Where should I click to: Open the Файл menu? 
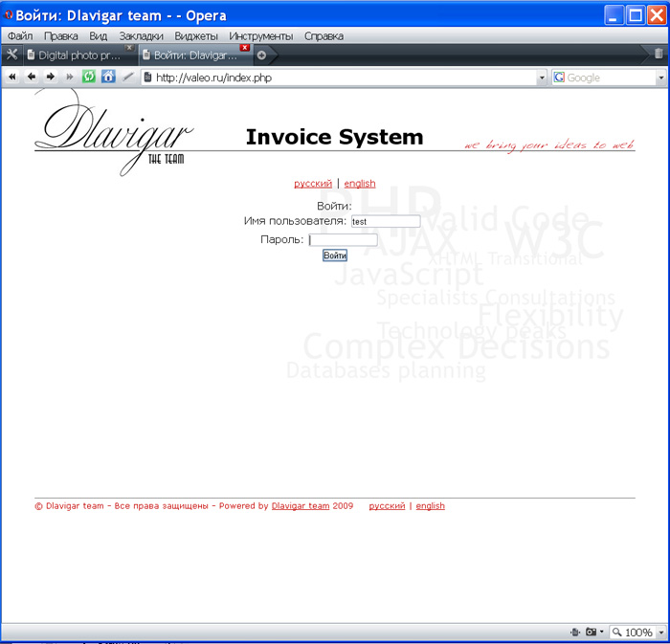[x=20, y=35]
